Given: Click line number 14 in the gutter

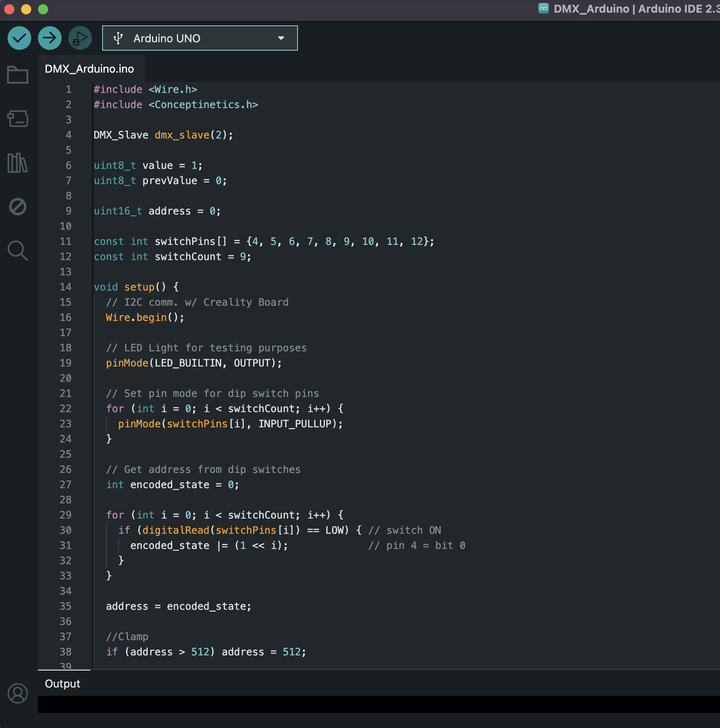Looking at the screenshot, I should point(65,287).
